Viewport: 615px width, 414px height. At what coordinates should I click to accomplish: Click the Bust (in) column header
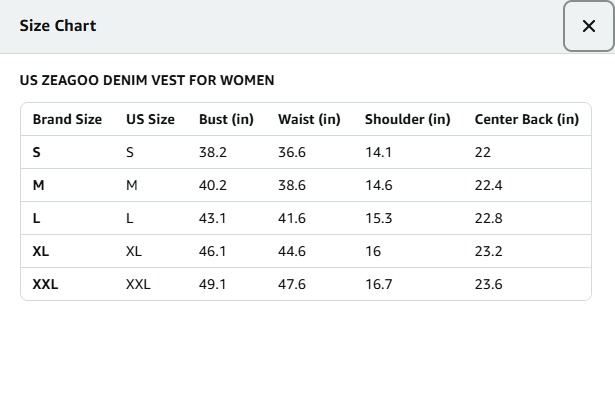tap(226, 119)
